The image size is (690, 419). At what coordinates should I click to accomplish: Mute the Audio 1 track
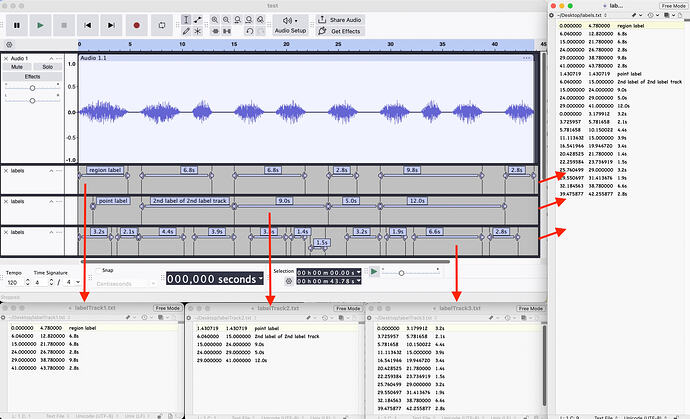pyautogui.click(x=17, y=67)
